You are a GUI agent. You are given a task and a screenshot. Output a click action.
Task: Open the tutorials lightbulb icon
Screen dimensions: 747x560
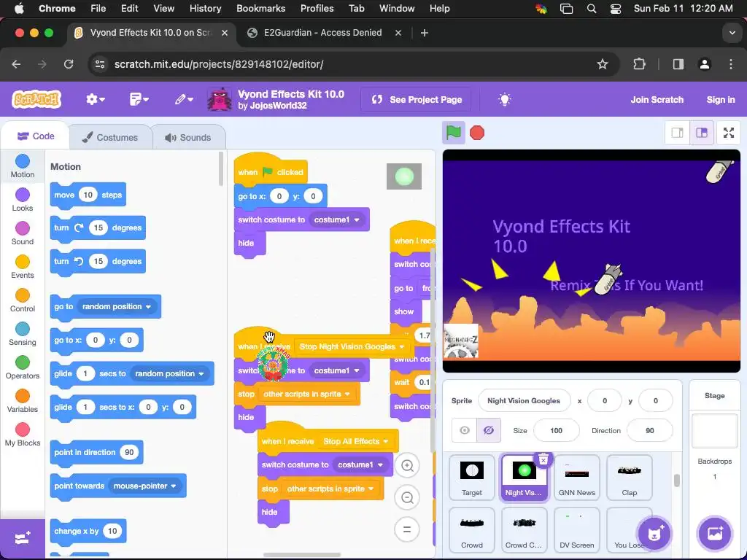click(x=505, y=99)
